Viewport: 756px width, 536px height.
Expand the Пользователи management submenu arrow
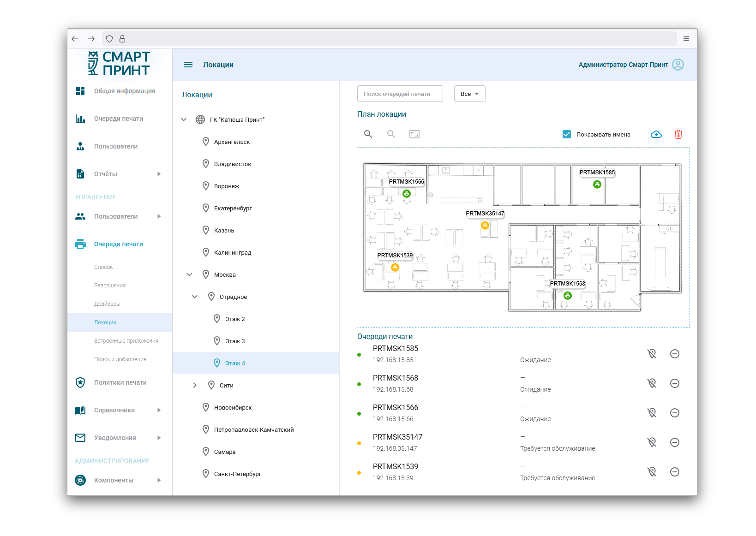159,216
